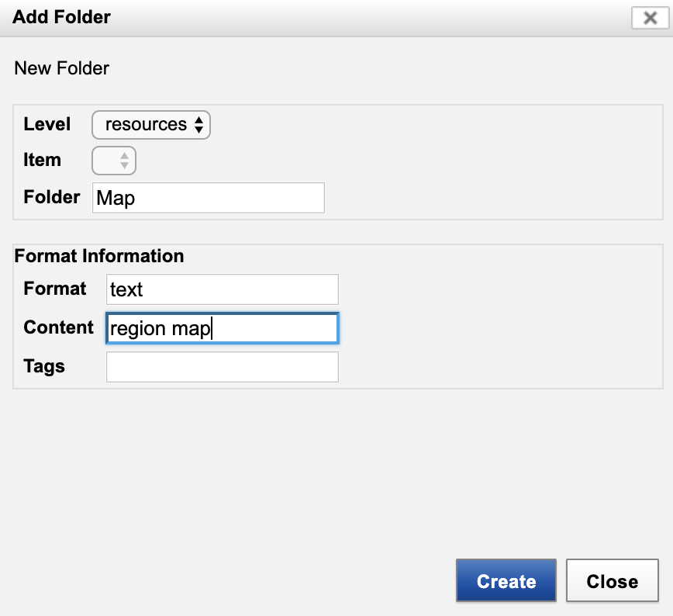Close the Add Folder dialog with X icon
Viewport: 673px width, 616px height.
pyautogui.click(x=651, y=18)
